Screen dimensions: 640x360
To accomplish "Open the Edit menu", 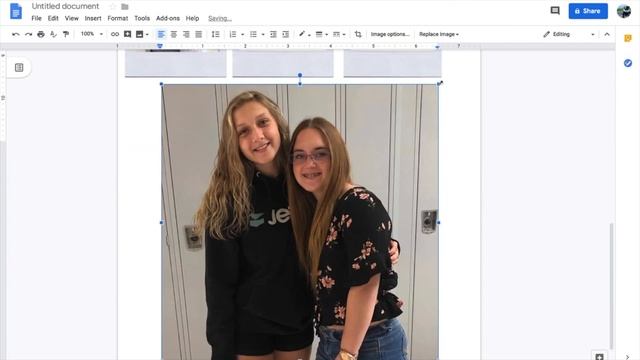I will [x=53, y=18].
